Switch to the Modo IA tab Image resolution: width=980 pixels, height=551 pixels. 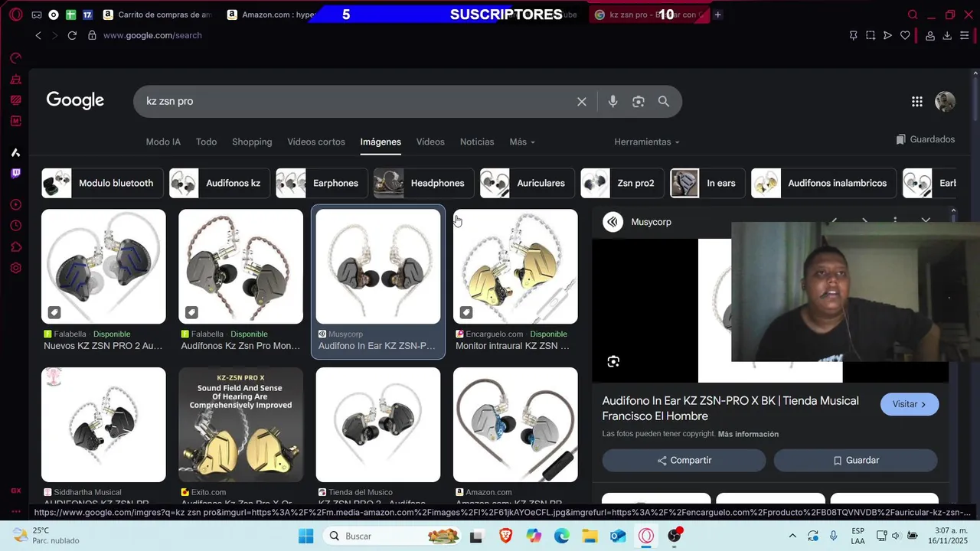[x=163, y=142]
